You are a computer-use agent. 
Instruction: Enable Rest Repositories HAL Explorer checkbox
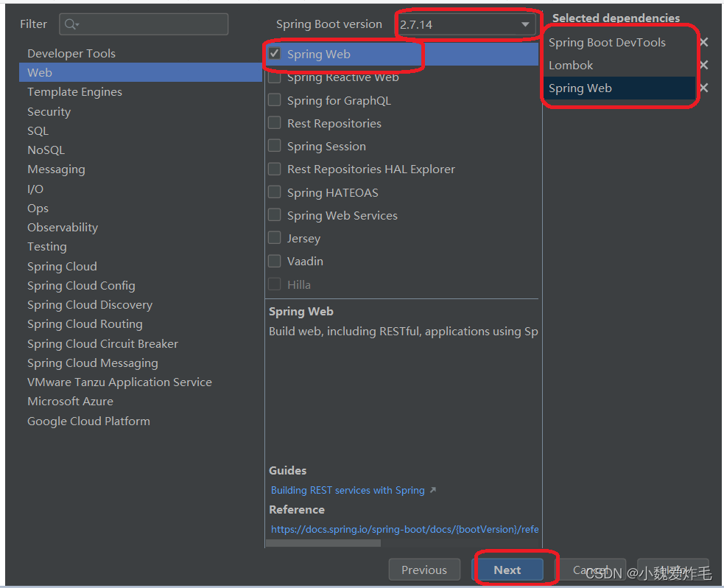click(x=275, y=169)
